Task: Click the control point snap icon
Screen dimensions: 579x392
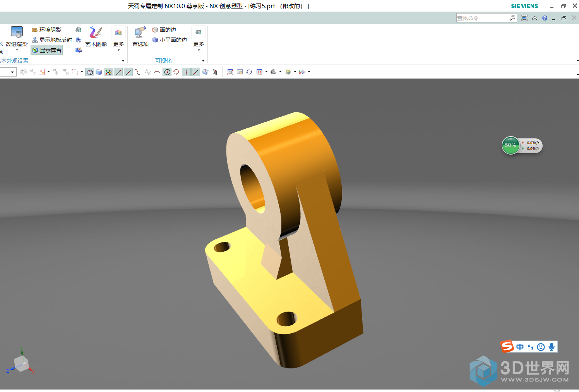Action: (138, 72)
